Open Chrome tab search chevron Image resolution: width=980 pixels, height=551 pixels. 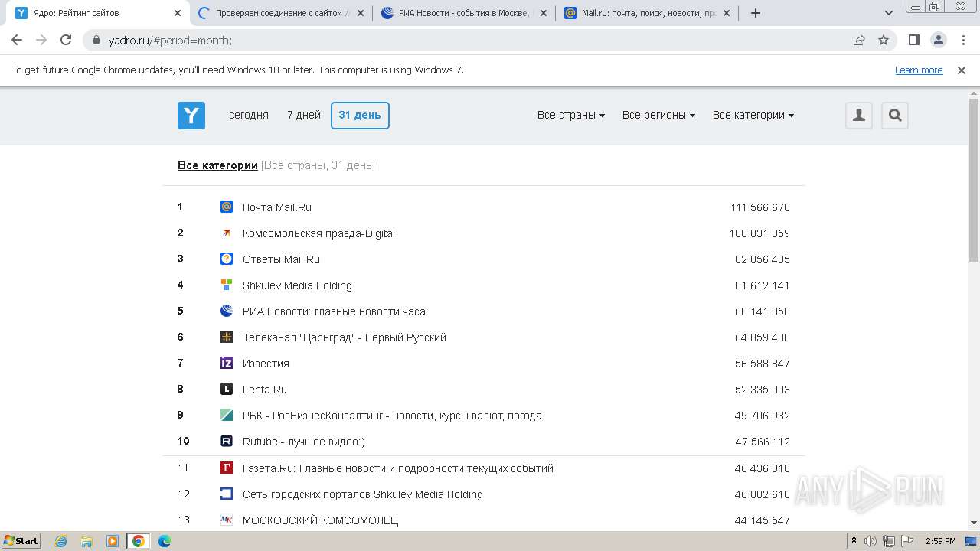(889, 13)
